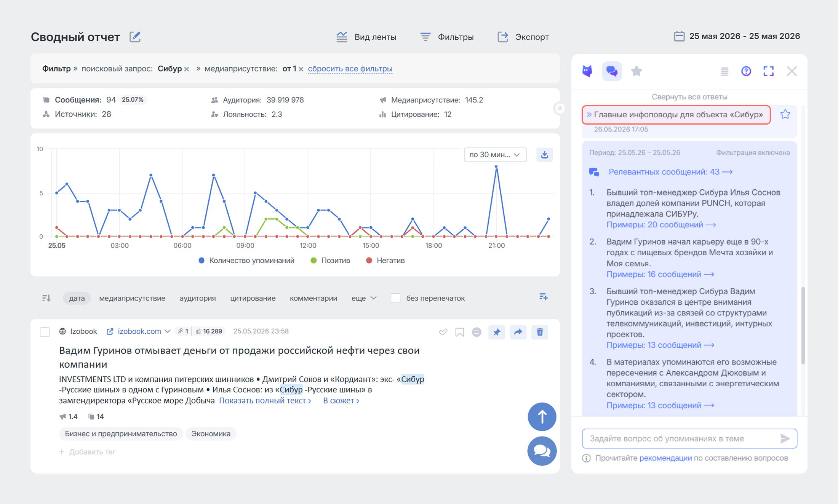The height and width of the screenshot is (504, 838).
Task: Click Добавить тег
Action: (x=87, y=452)
